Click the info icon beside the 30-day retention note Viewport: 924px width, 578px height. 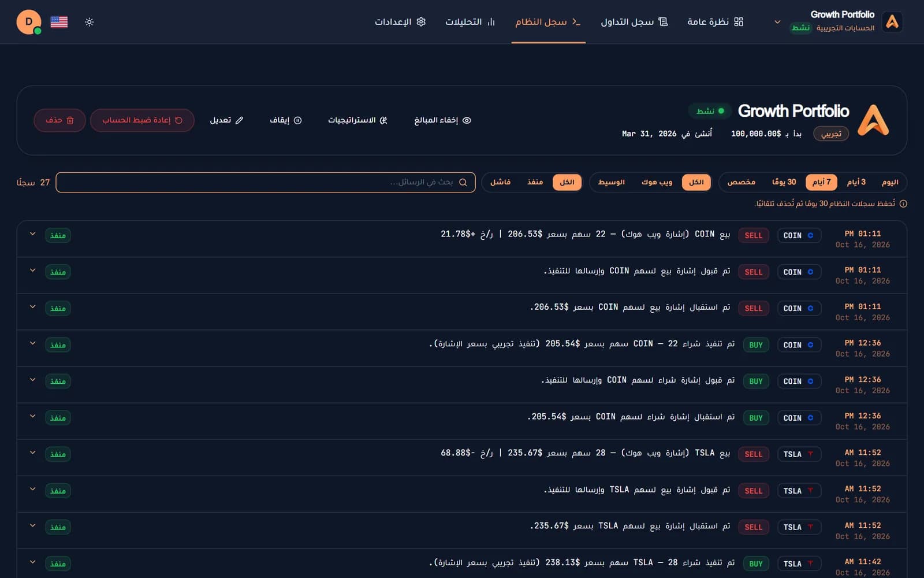(x=903, y=203)
